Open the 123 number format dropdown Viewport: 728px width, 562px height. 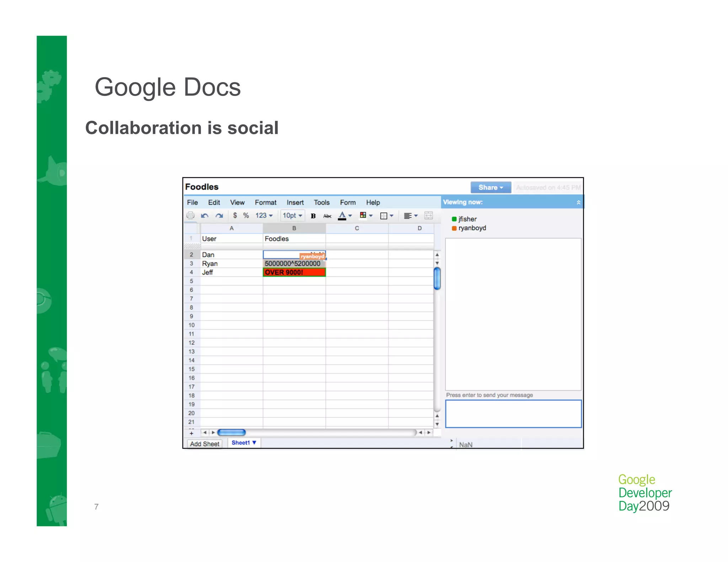point(264,215)
